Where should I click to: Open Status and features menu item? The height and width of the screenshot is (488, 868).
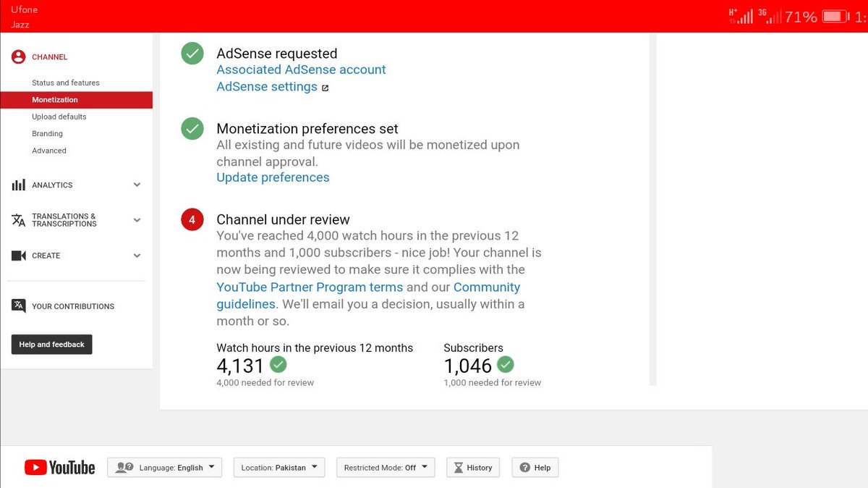point(66,83)
